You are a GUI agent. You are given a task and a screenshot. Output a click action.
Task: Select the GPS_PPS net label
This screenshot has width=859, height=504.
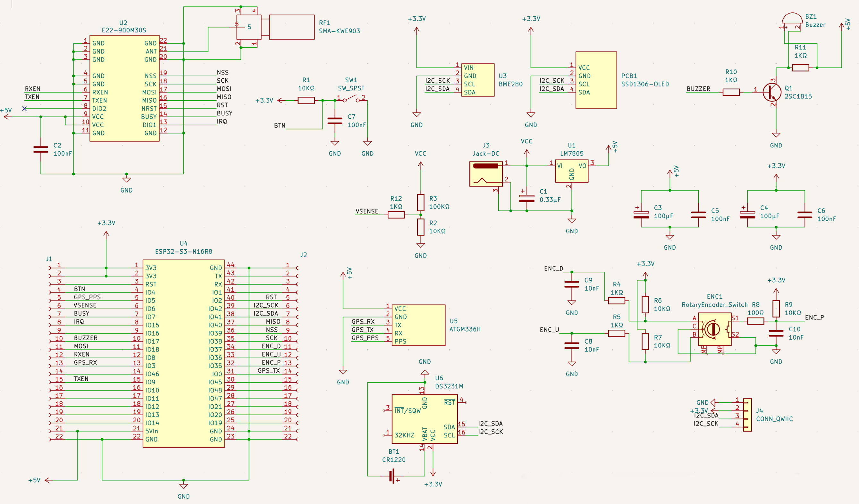[x=88, y=297]
